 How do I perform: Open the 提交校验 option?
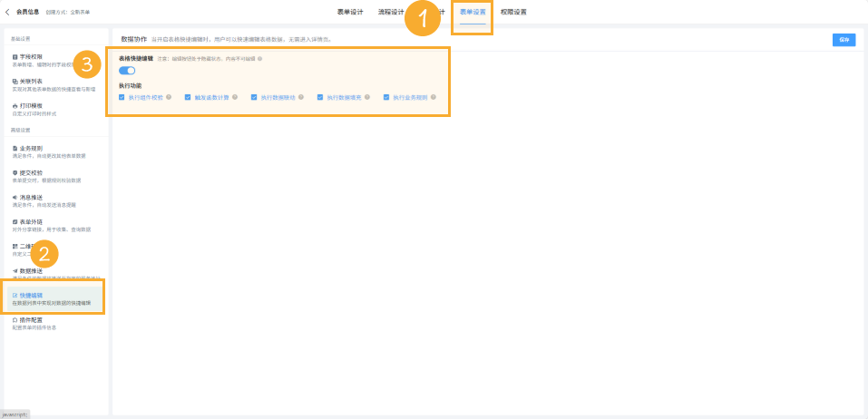coord(32,172)
